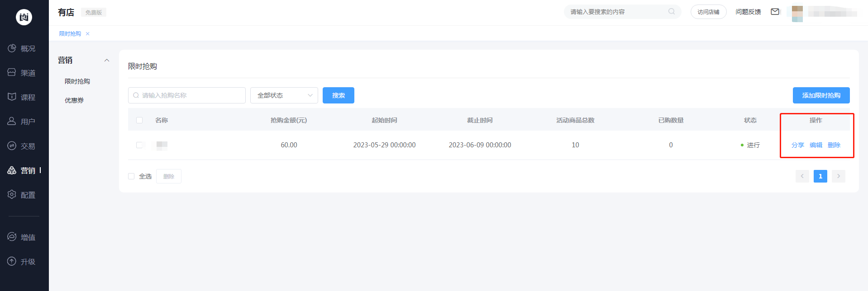Click 编辑 link in the table row
The image size is (868, 291).
[x=816, y=145]
